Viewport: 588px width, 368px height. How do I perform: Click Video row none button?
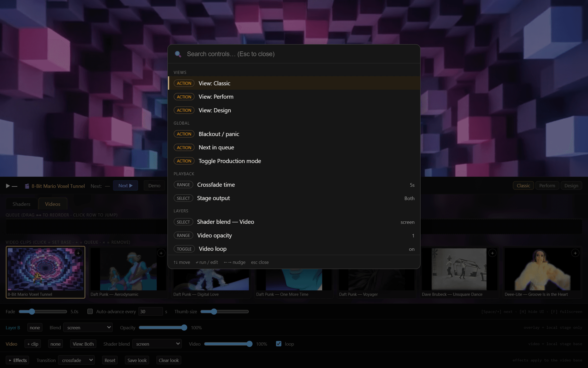click(x=56, y=344)
